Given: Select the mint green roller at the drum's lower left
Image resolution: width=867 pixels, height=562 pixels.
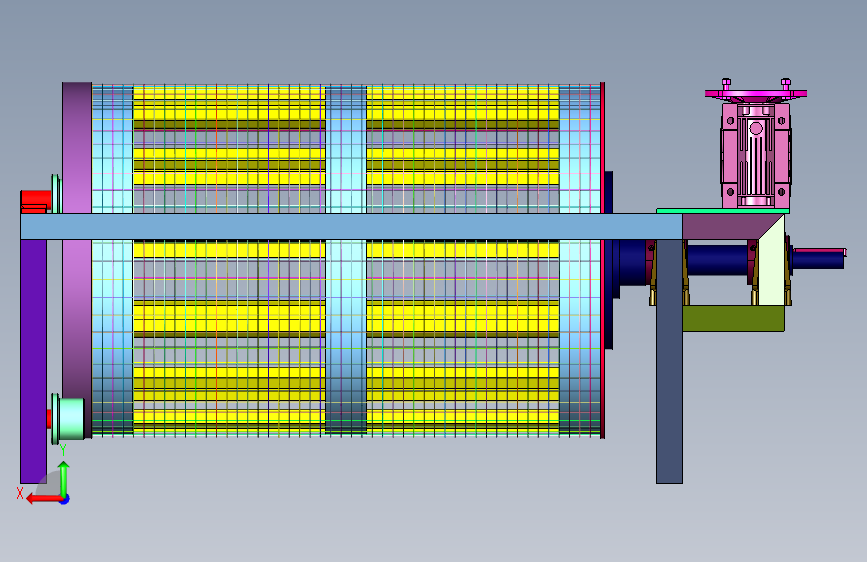Looking at the screenshot, I should tap(71, 419).
